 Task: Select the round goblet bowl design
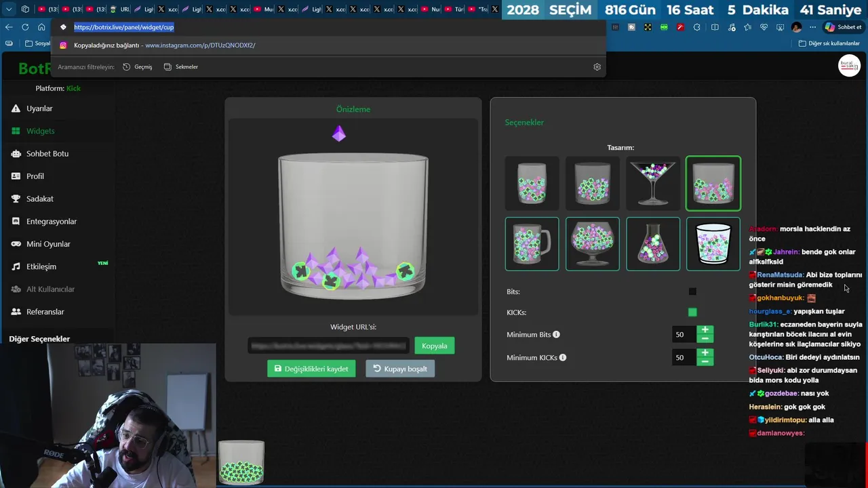[592, 244]
